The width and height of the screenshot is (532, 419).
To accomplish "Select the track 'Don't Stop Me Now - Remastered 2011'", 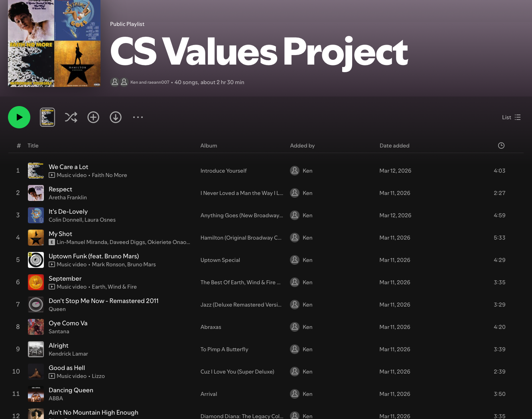I will [104, 301].
